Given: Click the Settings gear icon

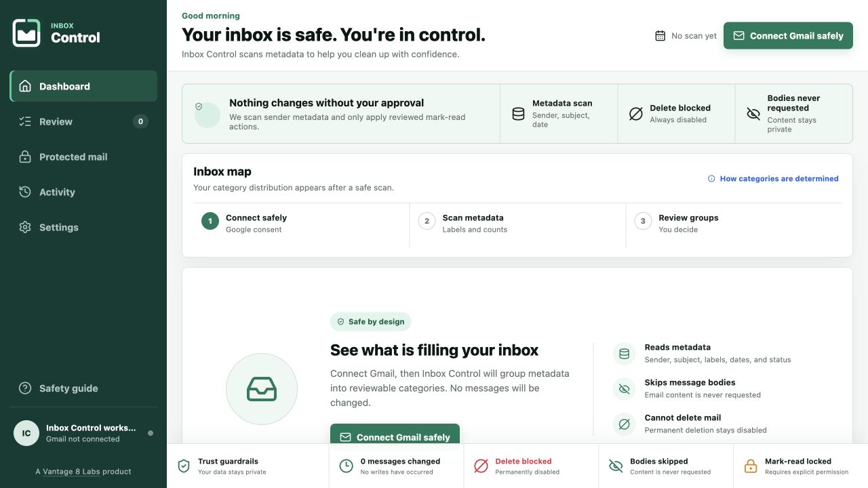Looking at the screenshot, I should pos(25,227).
